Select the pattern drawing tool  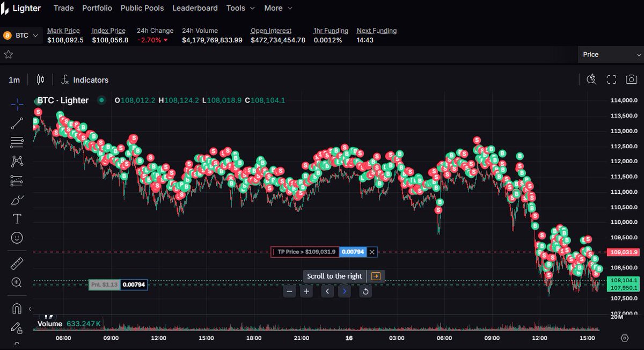coord(17,161)
